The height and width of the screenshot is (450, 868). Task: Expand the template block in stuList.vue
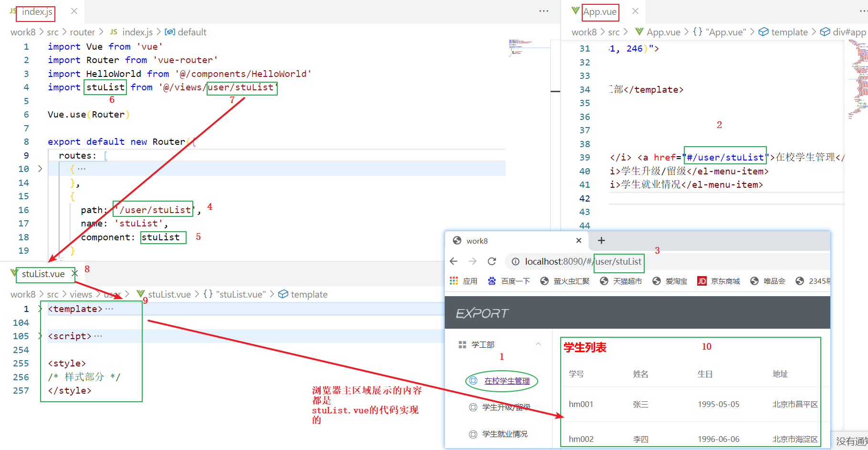(40, 309)
